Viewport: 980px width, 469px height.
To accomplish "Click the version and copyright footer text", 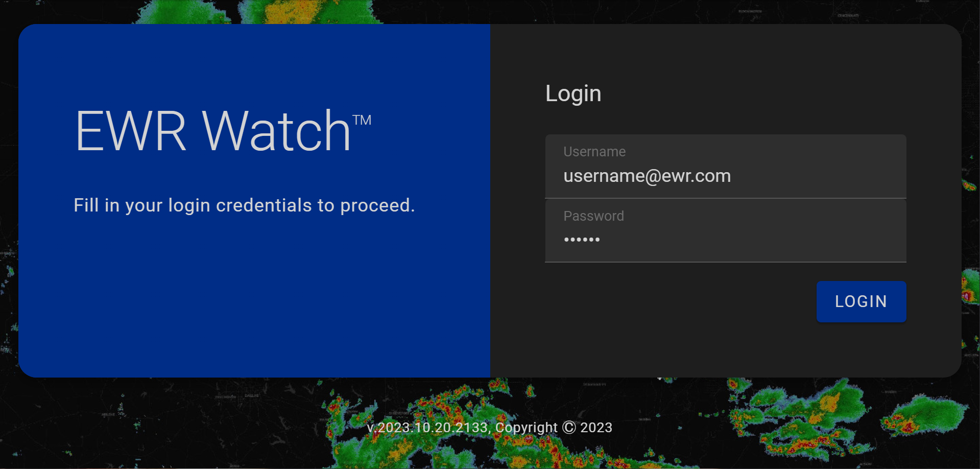I will pyautogui.click(x=489, y=427).
